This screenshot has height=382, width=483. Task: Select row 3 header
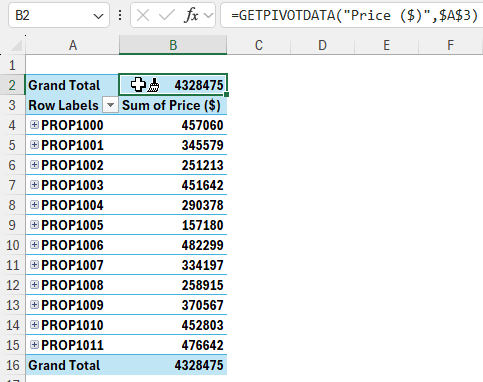click(x=12, y=105)
